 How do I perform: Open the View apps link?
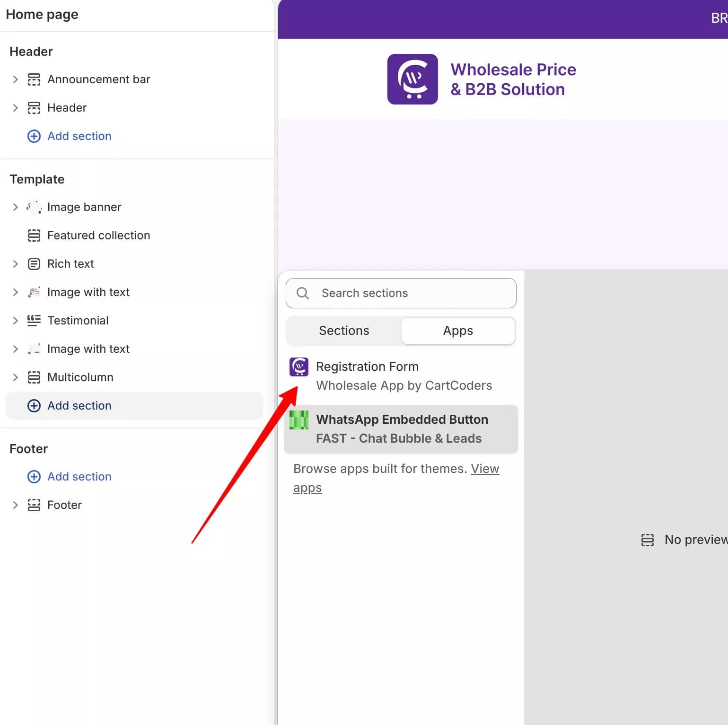tap(396, 478)
